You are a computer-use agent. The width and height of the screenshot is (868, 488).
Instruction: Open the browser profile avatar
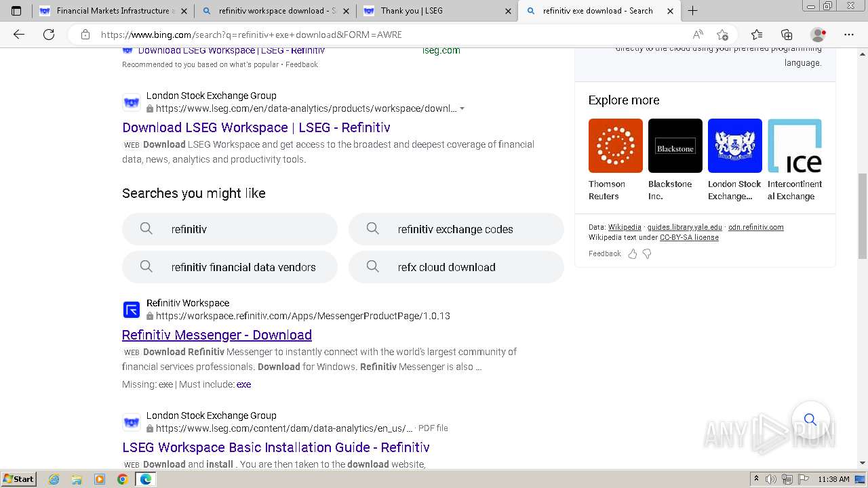[818, 35]
